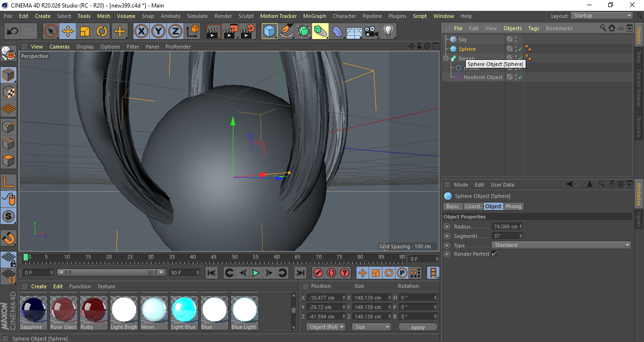The height and width of the screenshot is (342, 644).
Task: Switch to Points mode
Action: click(x=8, y=127)
